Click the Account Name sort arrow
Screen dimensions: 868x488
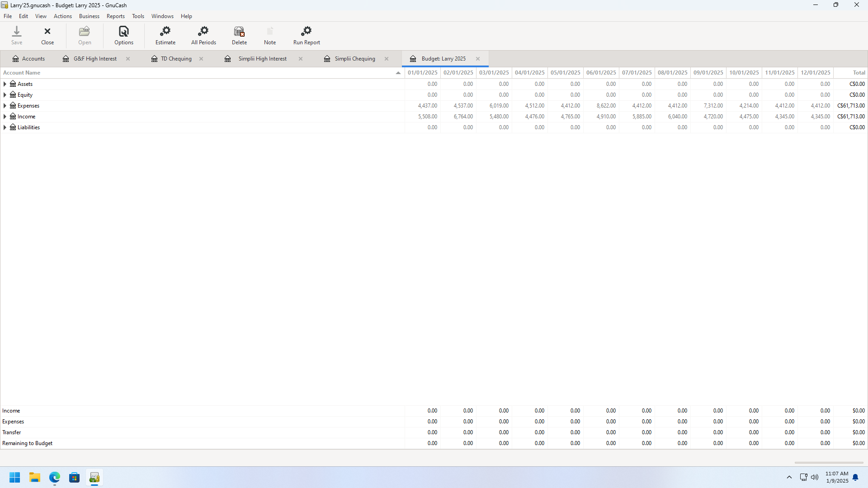pyautogui.click(x=398, y=73)
